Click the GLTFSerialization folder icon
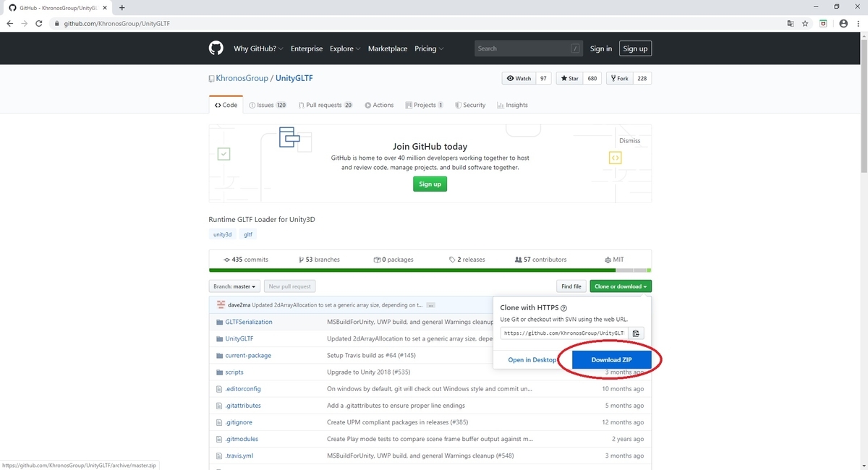Viewport: 868px width, 470px height. click(x=218, y=322)
